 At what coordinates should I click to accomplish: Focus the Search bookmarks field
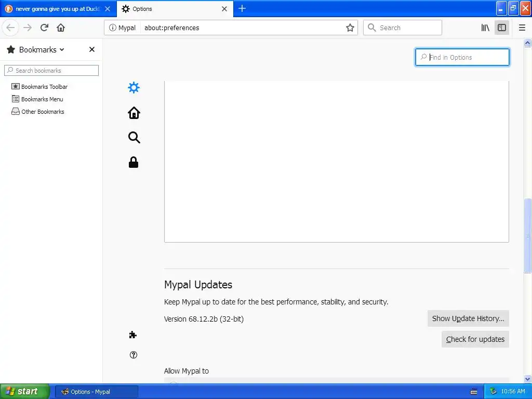point(51,70)
